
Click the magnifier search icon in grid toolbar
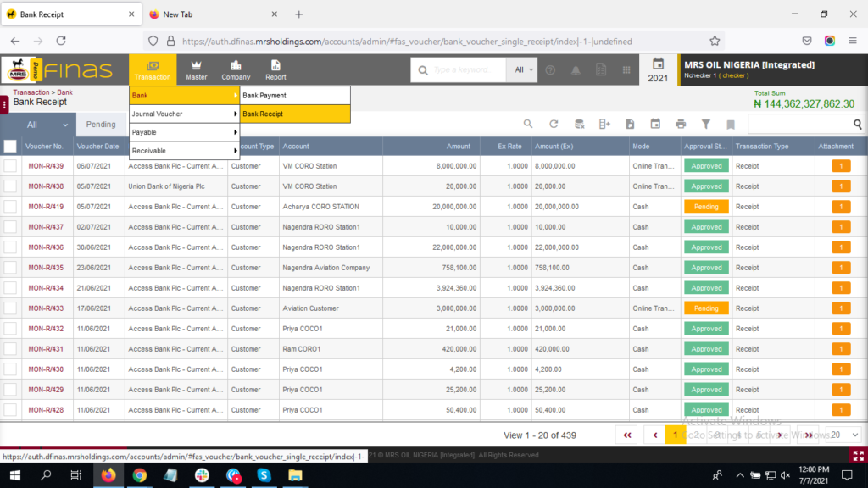tap(528, 124)
